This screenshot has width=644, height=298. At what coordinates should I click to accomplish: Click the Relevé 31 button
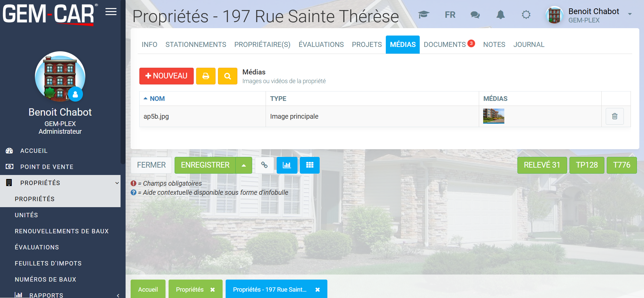point(542,165)
